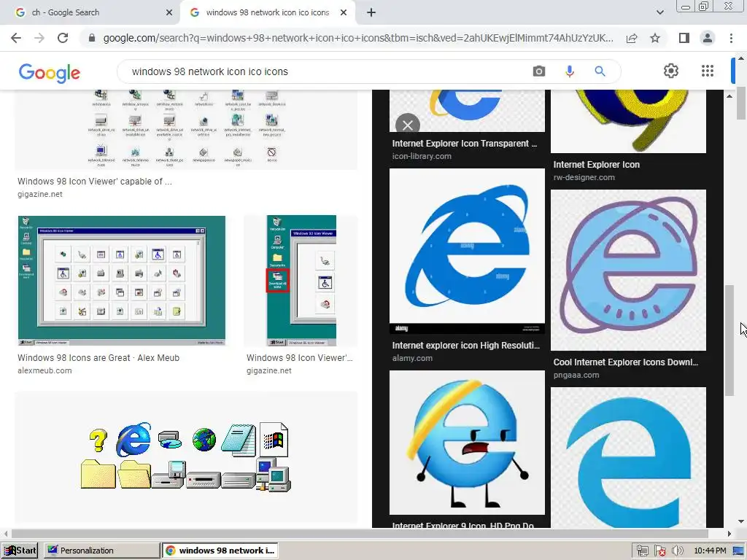
Task: Click the 'Windows 98 Icon Viewer'...' title next to alexmeub
Action: pos(300,357)
